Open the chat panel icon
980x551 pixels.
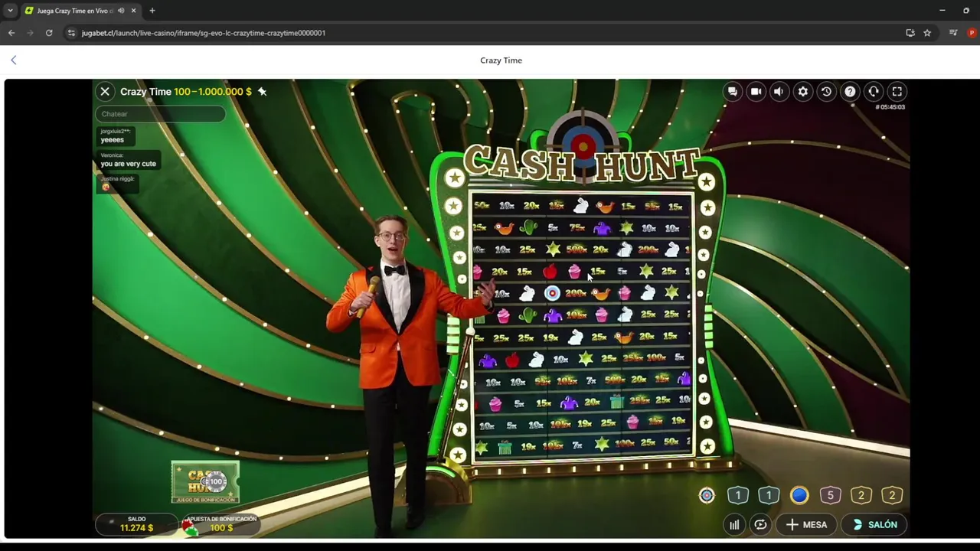click(733, 92)
